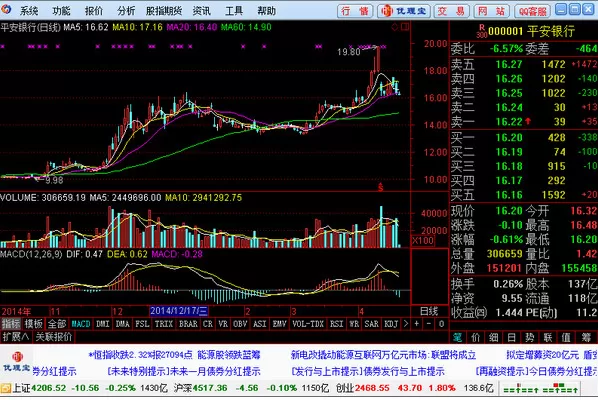598x400 pixels.
Task: Select the MACD indicator tab
Action: (81, 324)
